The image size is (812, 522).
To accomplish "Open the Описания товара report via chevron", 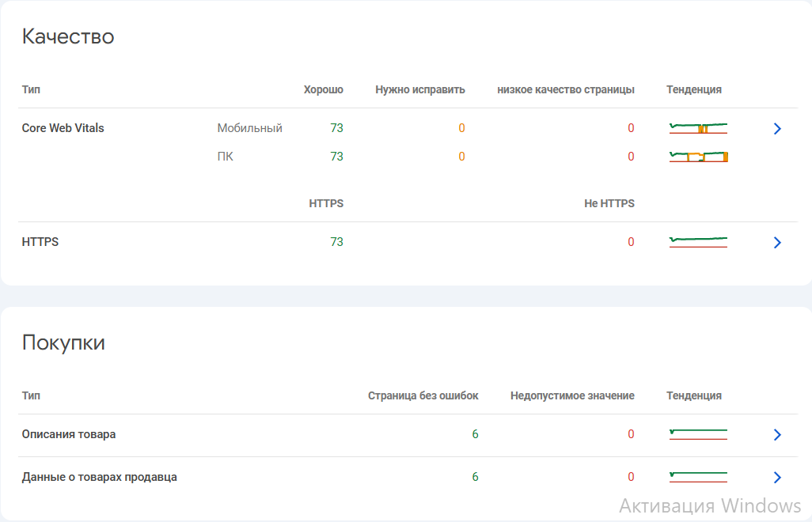I will [x=776, y=434].
